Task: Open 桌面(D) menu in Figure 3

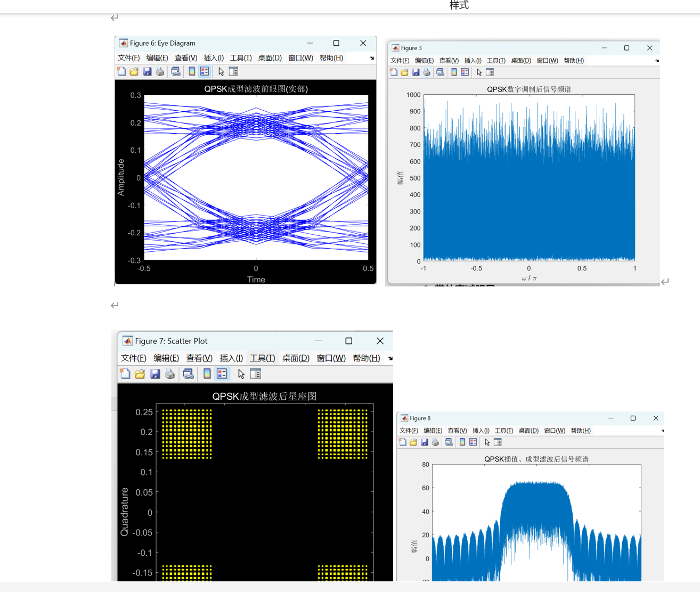Action: [521, 61]
